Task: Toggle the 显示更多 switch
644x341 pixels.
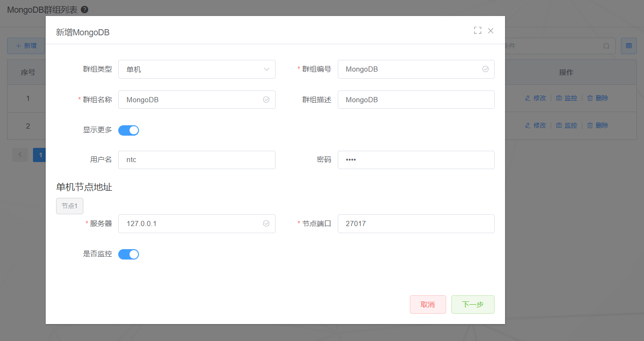Action: coord(129,130)
